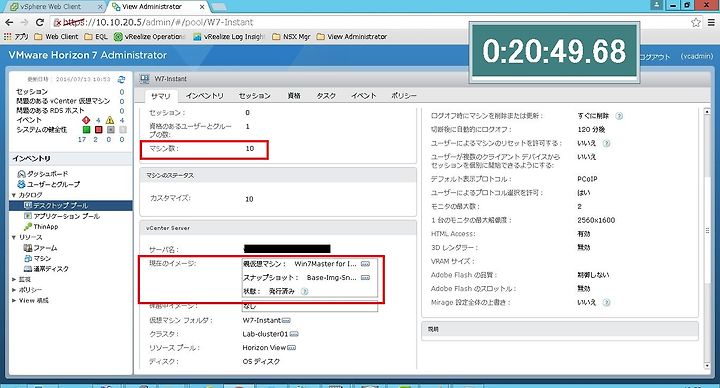Open Persistent Disks tree item
720x388 pixels.
[46, 269]
